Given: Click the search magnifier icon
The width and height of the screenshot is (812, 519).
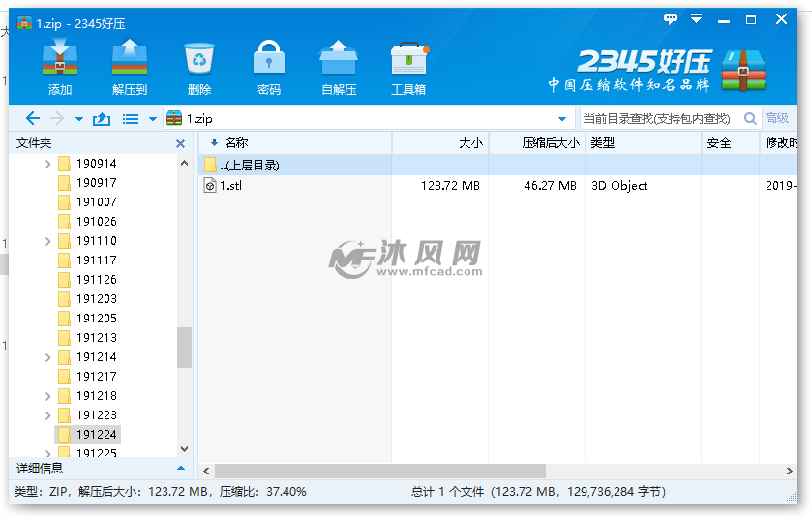Looking at the screenshot, I should [x=751, y=119].
